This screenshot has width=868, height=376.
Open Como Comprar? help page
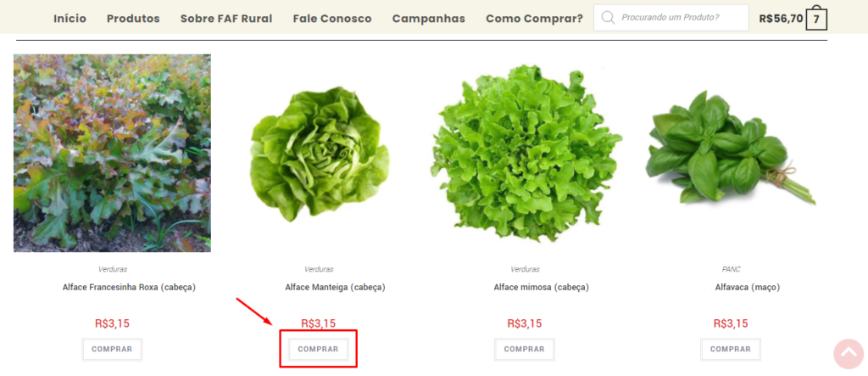[x=534, y=19]
